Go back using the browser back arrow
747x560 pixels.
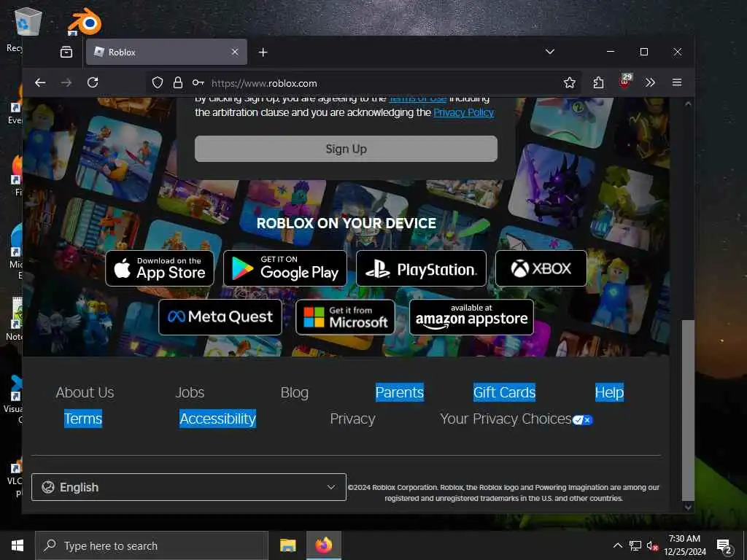click(40, 83)
